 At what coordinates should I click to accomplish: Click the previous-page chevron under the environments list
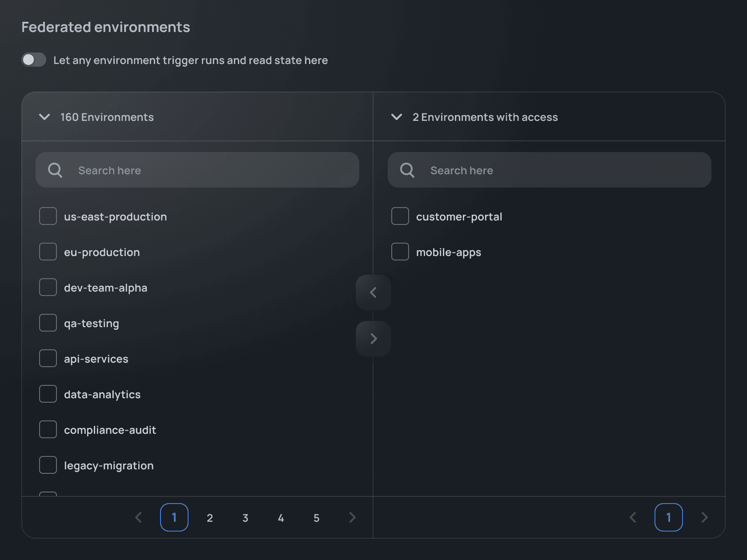pos(138,517)
